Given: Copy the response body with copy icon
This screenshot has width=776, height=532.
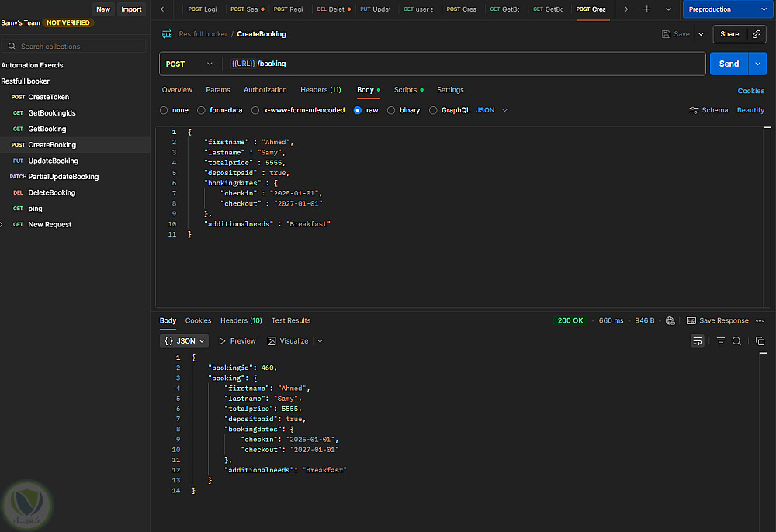Looking at the screenshot, I should (760, 341).
